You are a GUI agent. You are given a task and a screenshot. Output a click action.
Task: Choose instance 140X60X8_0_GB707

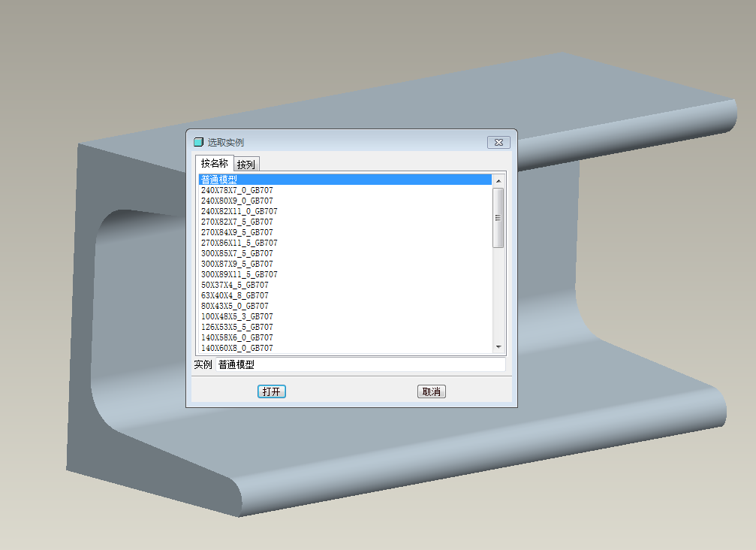point(236,348)
